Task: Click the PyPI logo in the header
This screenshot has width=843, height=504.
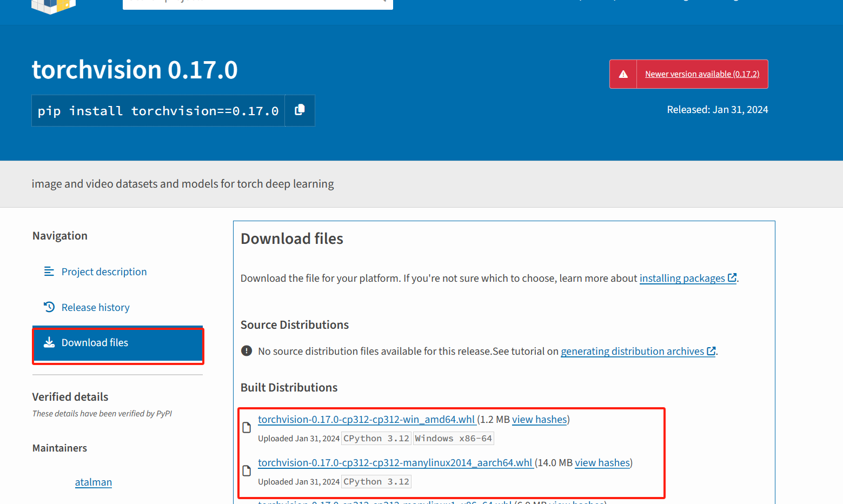Action: [53, 5]
